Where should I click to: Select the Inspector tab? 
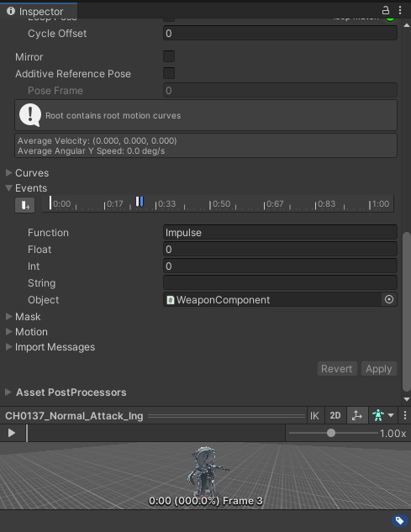tap(39, 11)
